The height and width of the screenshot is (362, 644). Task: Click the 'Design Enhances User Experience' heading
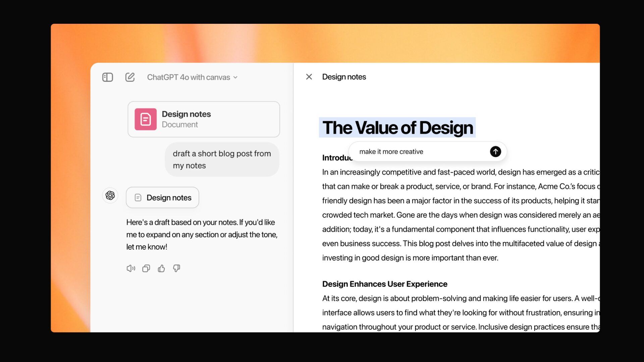(385, 284)
